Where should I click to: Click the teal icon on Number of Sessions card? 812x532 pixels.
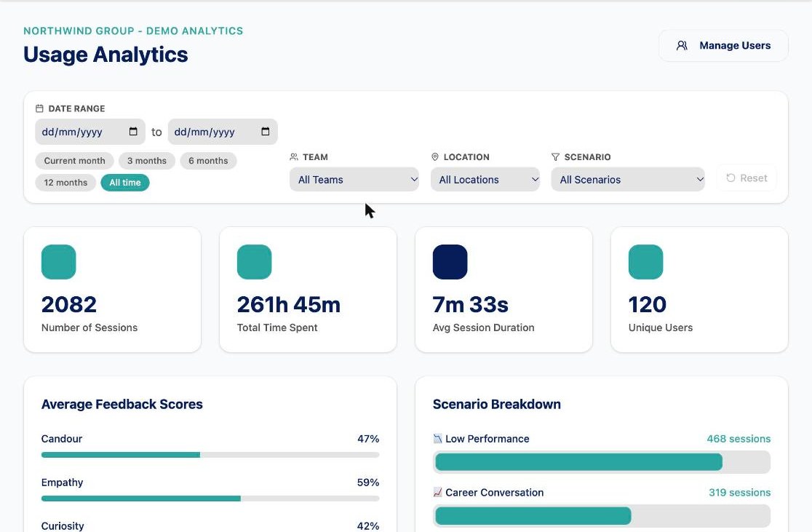tap(58, 262)
